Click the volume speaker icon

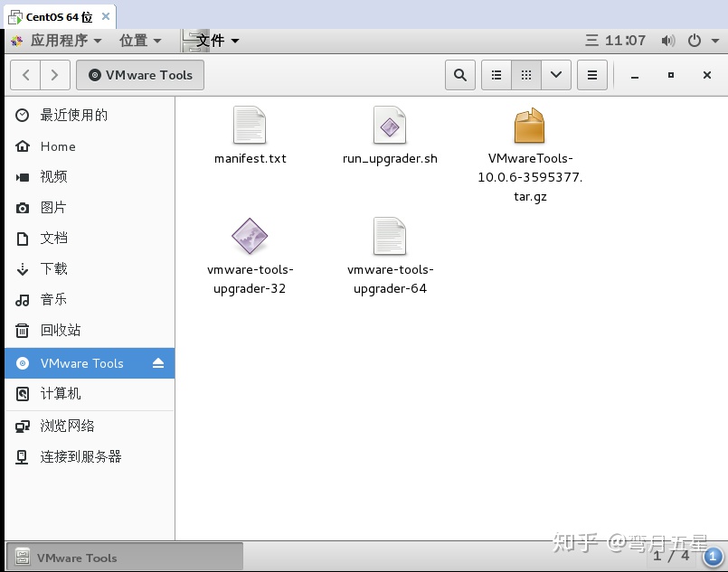click(x=667, y=41)
